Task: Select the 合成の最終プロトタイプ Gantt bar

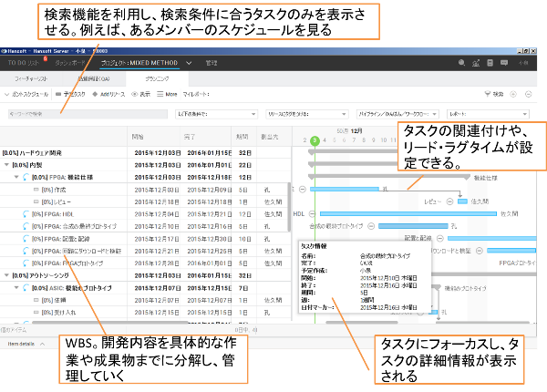Action: coord(413,226)
